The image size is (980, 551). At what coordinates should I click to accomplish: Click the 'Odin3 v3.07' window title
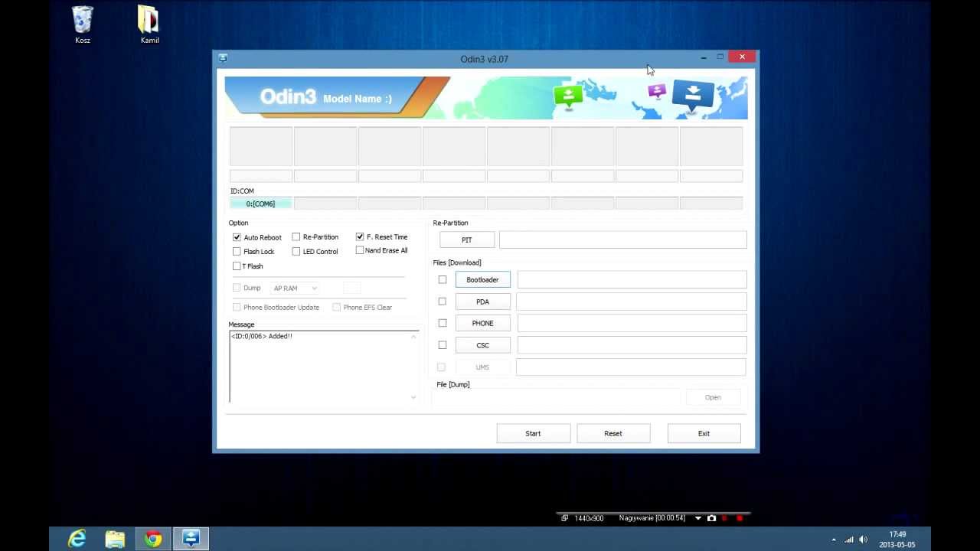[485, 59]
